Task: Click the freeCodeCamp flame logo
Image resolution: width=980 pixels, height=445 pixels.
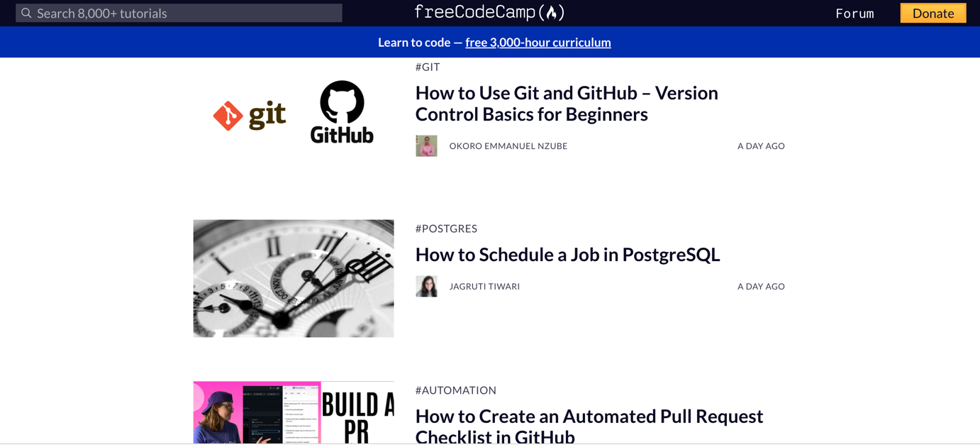Action: 552,13
